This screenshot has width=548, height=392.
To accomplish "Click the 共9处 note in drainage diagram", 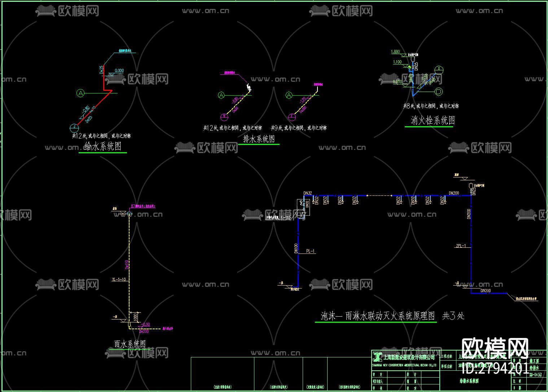I will pos(298,128).
